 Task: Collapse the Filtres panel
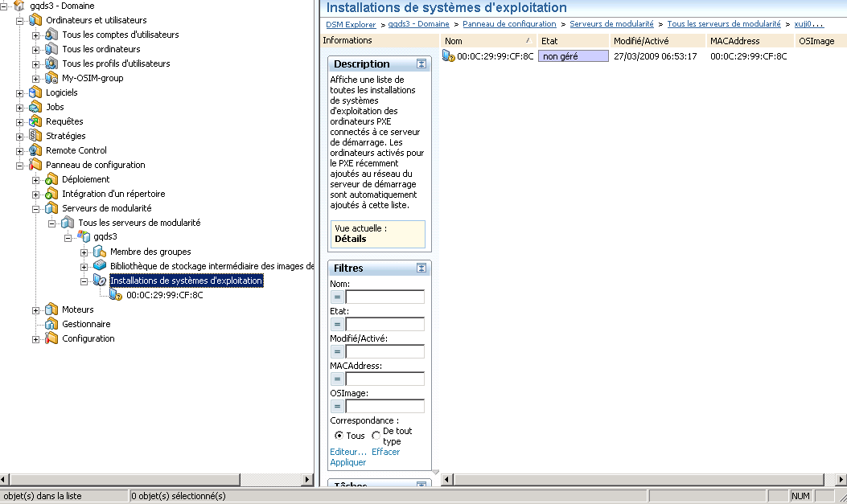421,268
